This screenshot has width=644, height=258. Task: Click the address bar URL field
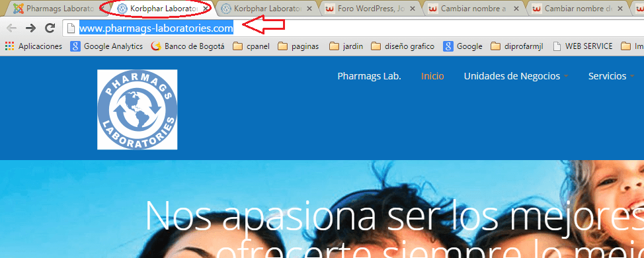point(353,28)
